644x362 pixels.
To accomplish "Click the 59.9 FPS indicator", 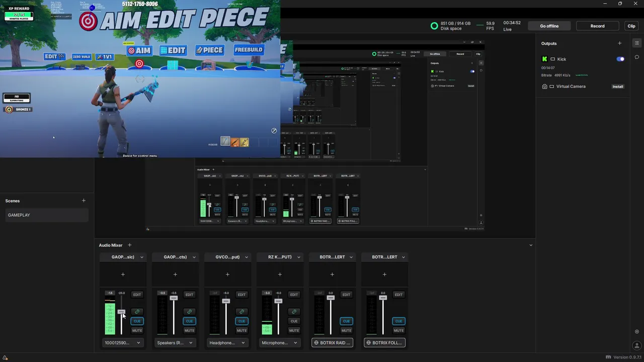I will tap(490, 26).
